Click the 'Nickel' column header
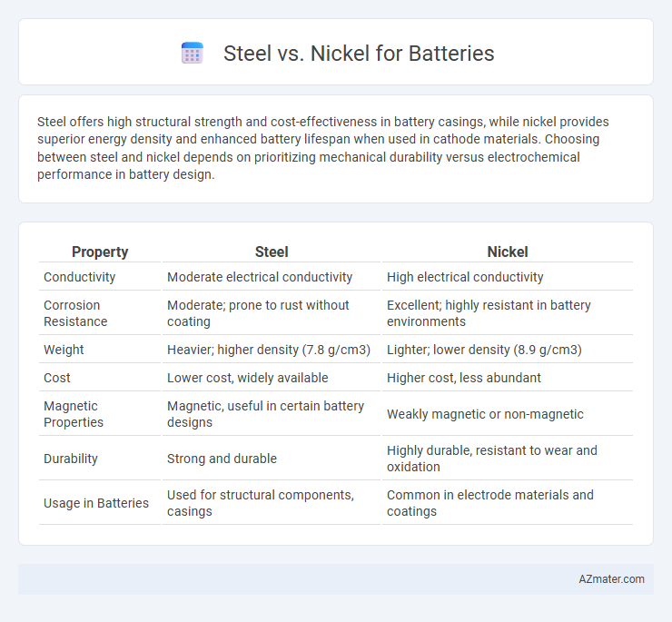This screenshot has height=622, width=672. 507,252
